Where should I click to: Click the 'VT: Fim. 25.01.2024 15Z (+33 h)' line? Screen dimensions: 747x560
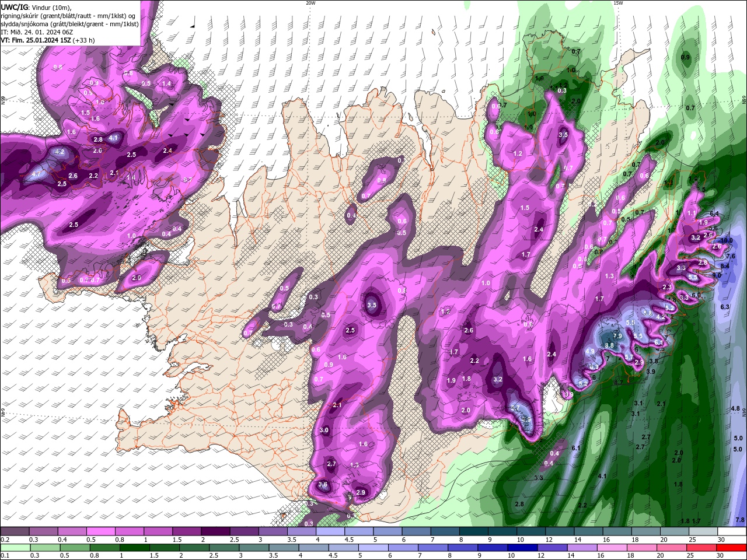point(48,40)
